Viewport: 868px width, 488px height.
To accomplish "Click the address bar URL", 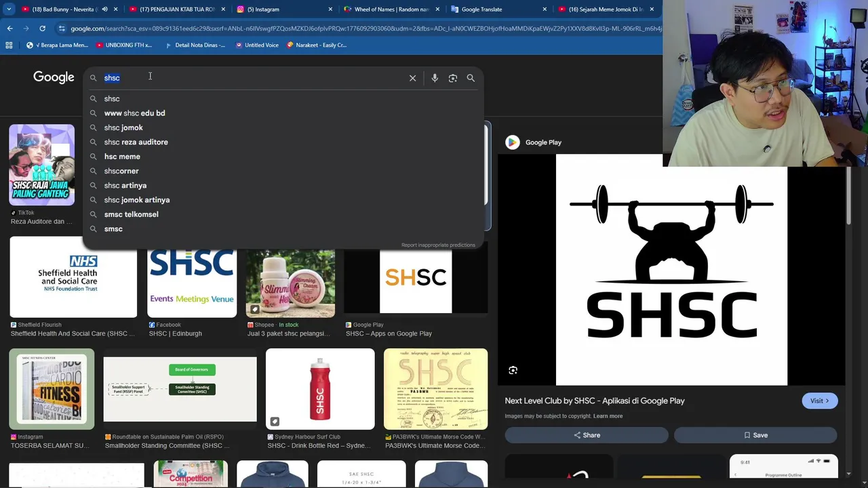I will click(x=366, y=28).
